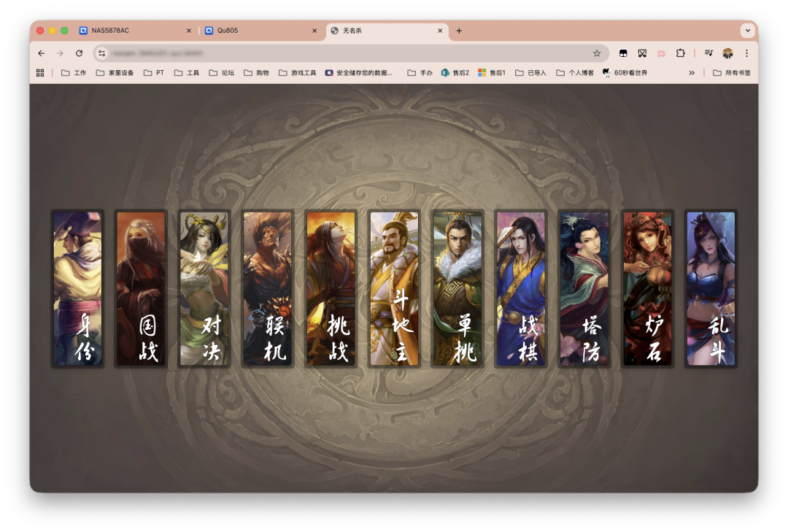Open a new tab with plus button
Viewport: 788px width, 532px height.
coord(459,31)
